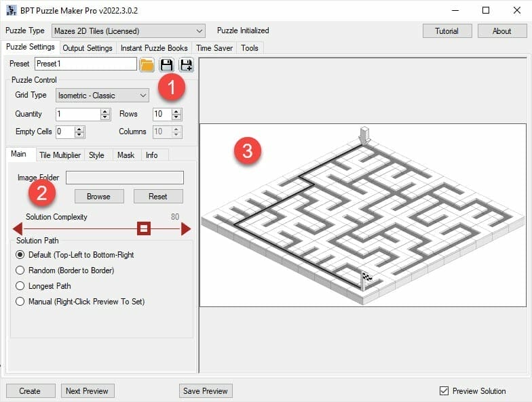Choose Manual (Right-Click Preview To Set) option

20,302
